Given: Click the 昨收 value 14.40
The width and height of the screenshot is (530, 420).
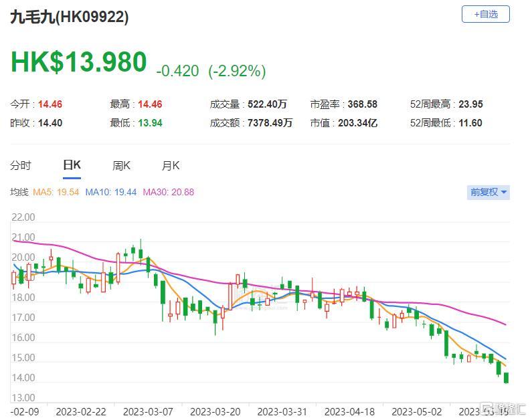Looking at the screenshot, I should click(x=50, y=122).
